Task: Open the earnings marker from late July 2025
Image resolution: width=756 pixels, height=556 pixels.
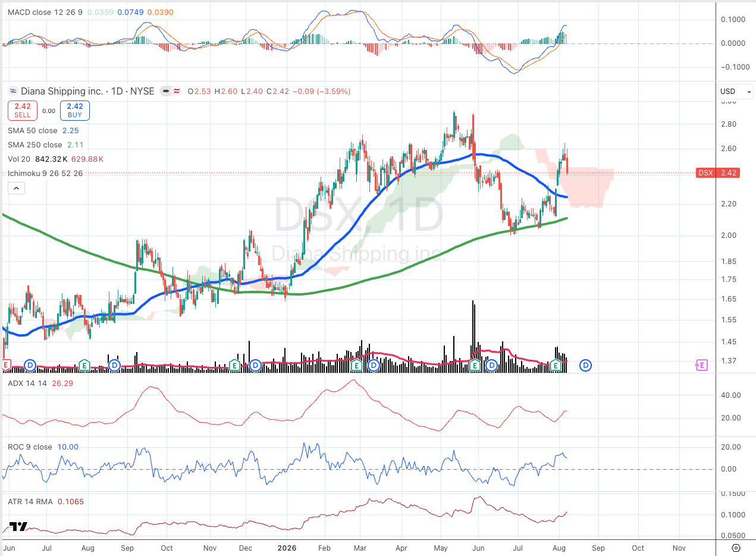Action: pos(84,365)
